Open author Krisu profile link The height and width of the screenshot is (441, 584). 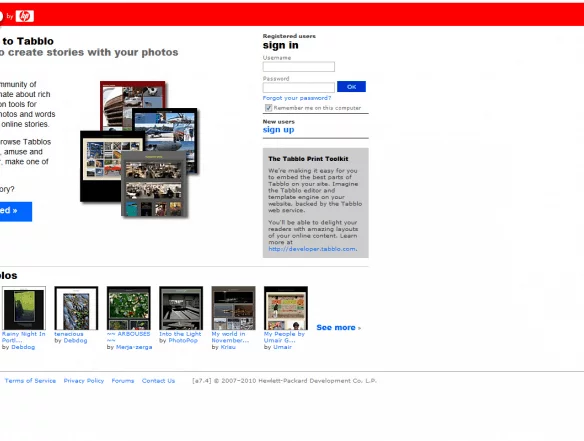tap(228, 347)
